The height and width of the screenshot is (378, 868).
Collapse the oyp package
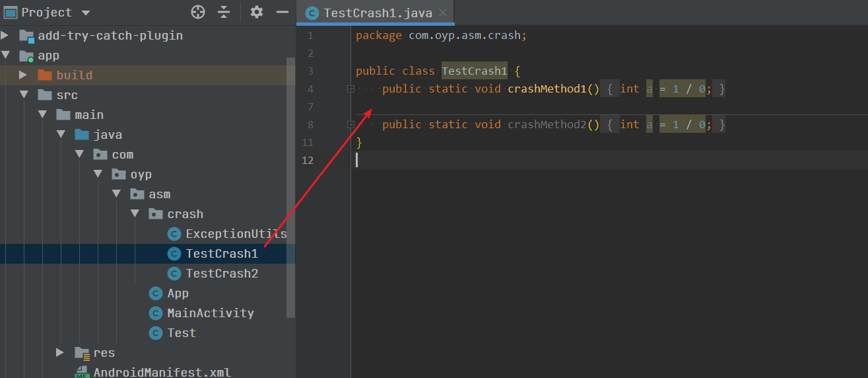(98, 174)
